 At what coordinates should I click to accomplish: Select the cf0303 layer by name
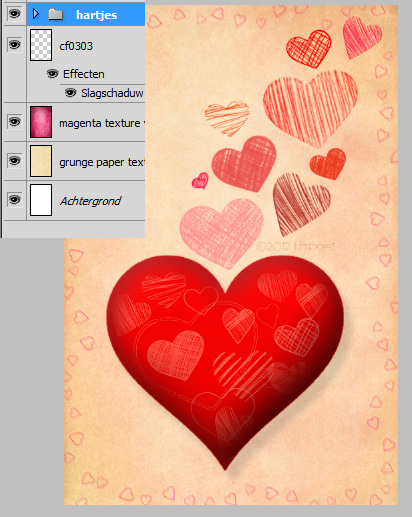tap(76, 46)
